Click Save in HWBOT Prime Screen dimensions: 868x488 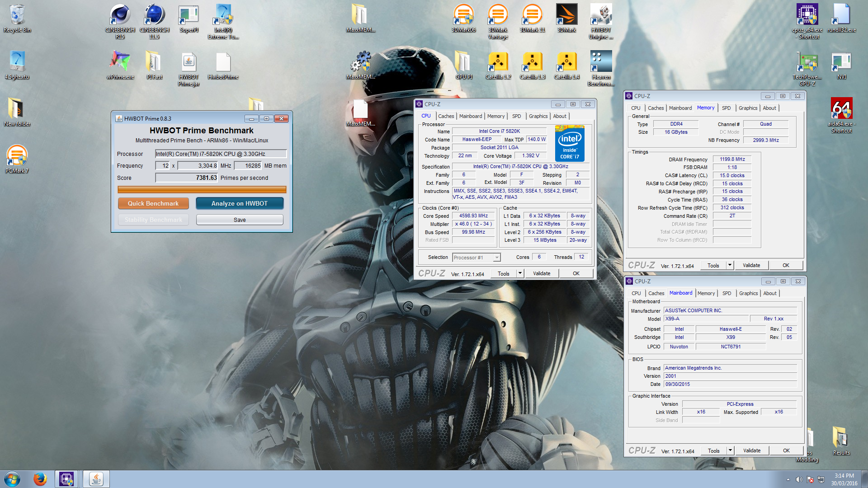point(240,220)
